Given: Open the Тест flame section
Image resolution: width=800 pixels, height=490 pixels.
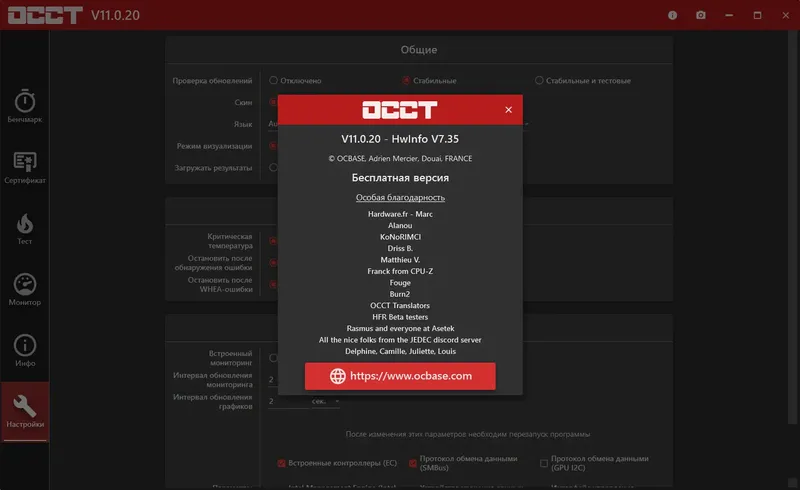Looking at the screenshot, I should 24,229.
